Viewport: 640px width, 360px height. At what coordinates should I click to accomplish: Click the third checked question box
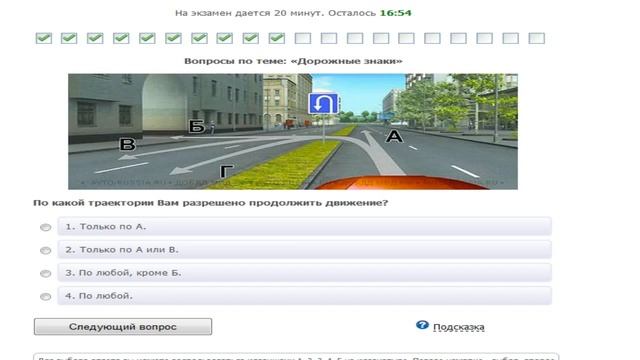pyautogui.click(x=95, y=38)
